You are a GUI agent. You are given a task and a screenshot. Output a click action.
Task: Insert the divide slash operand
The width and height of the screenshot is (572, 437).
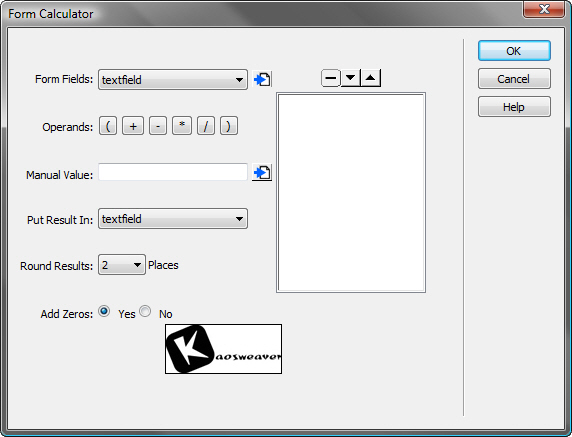click(x=206, y=126)
